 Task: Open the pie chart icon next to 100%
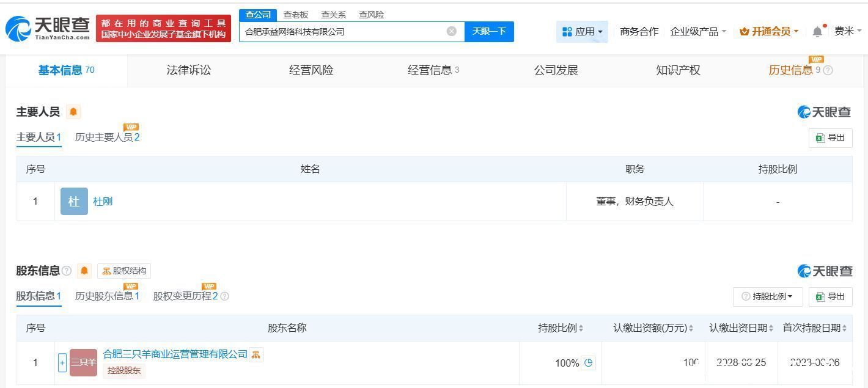tap(588, 363)
